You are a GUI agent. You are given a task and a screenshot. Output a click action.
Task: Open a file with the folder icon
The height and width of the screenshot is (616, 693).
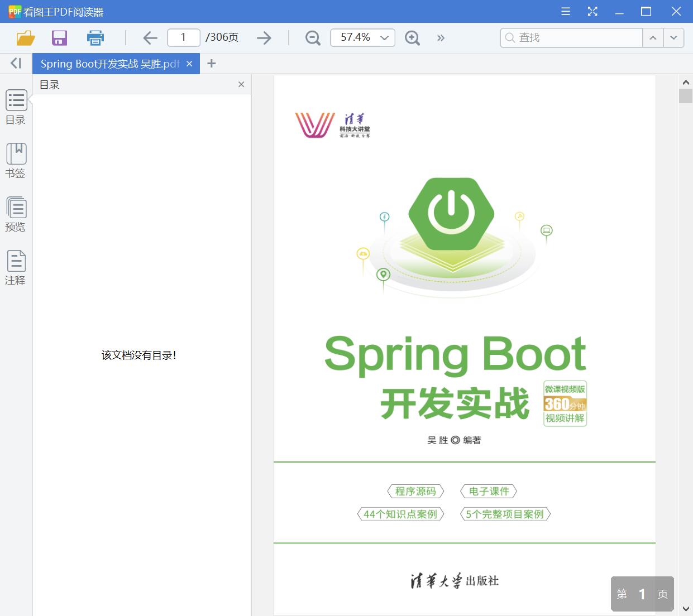[x=26, y=38]
